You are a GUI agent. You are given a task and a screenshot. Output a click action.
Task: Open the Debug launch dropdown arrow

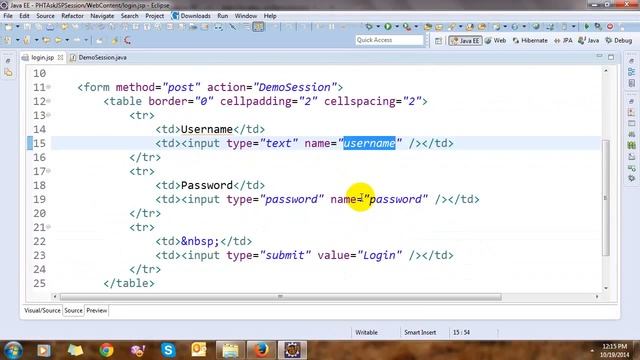[x=378, y=27]
